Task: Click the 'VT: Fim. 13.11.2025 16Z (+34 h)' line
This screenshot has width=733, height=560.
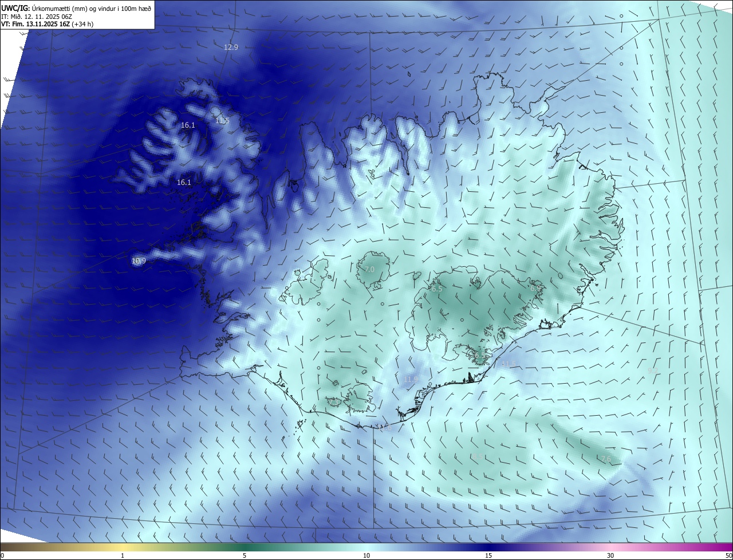Action: coord(48,24)
